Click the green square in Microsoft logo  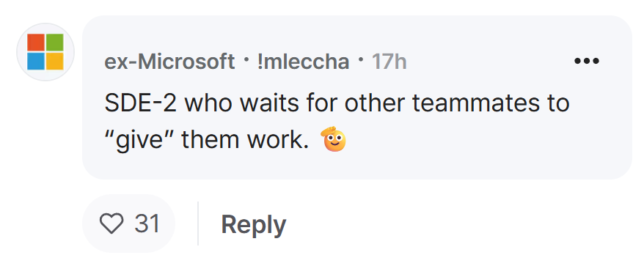coord(54,43)
